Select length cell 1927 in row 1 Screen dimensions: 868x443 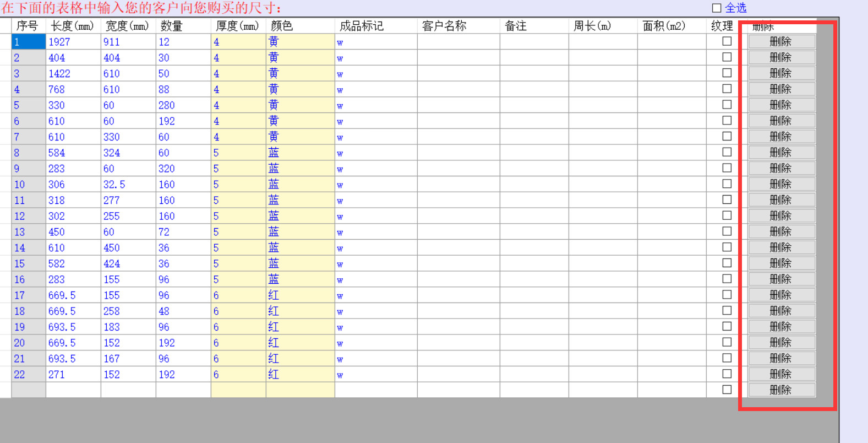pyautogui.click(x=73, y=42)
